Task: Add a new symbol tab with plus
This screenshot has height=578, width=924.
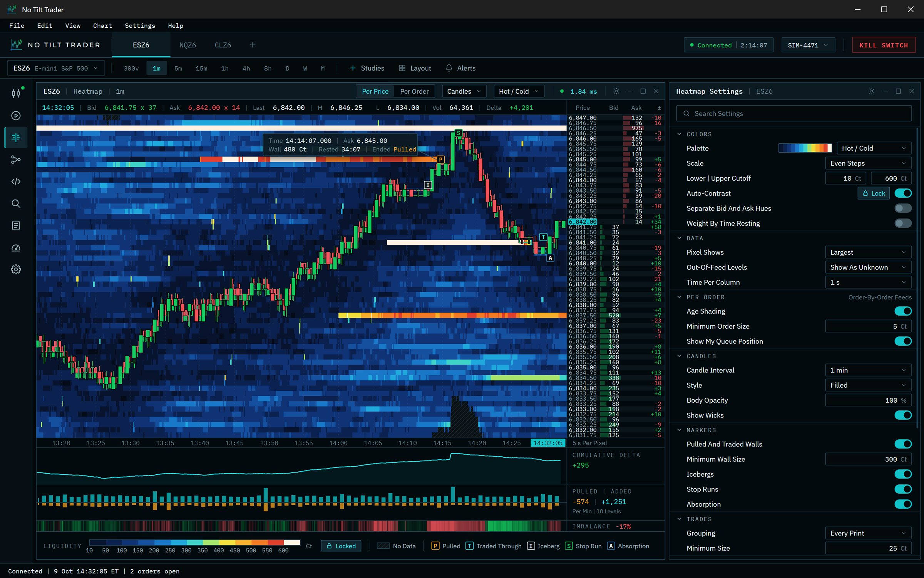Action: [x=253, y=45]
